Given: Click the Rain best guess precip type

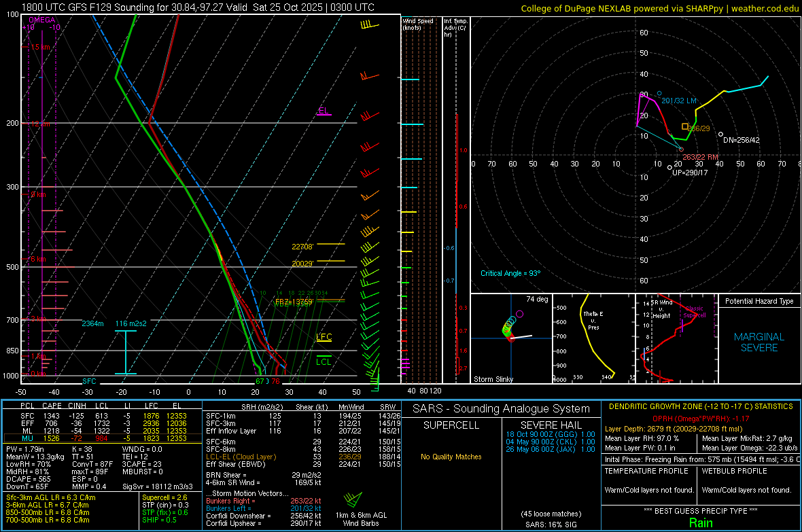Looking at the screenshot, I should tap(701, 522).
